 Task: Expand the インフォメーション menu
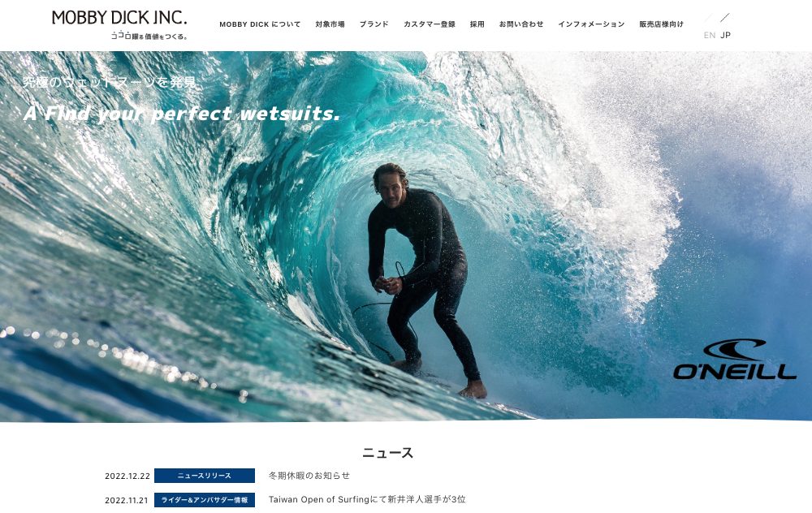tap(591, 24)
